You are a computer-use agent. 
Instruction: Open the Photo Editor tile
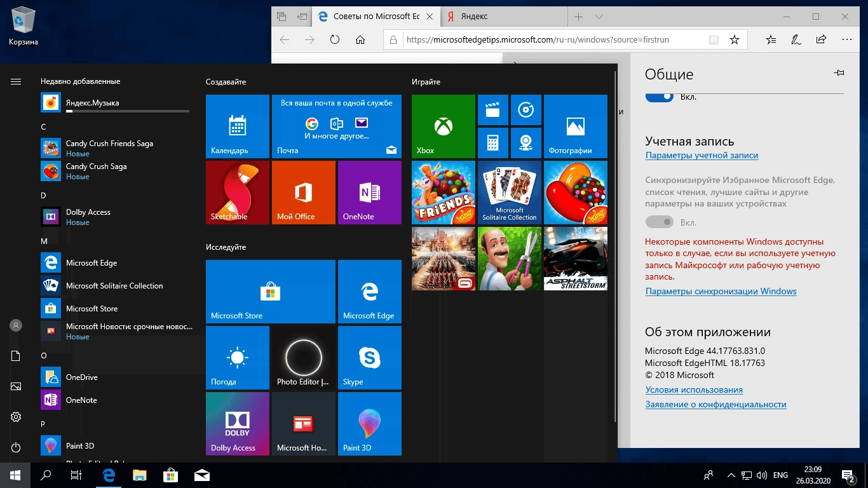304,358
